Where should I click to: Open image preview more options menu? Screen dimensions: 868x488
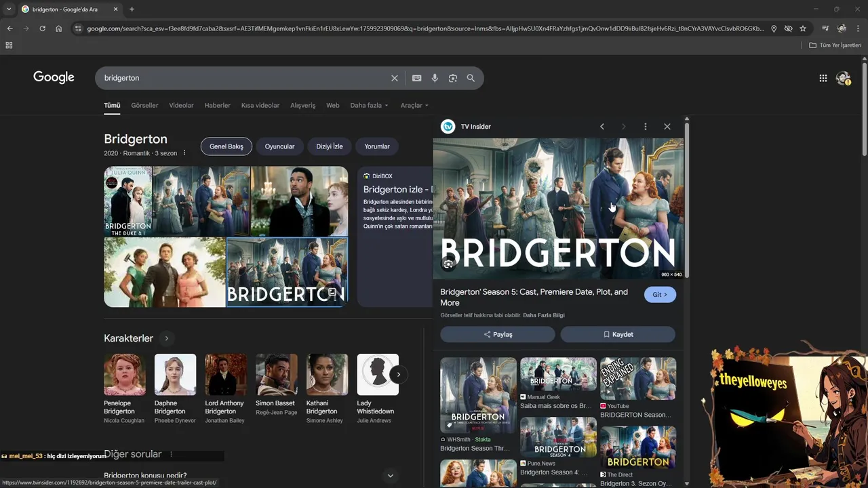[x=645, y=127]
